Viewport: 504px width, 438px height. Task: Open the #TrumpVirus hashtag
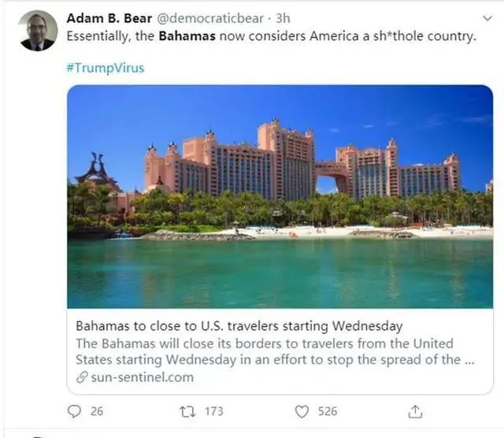pos(105,67)
